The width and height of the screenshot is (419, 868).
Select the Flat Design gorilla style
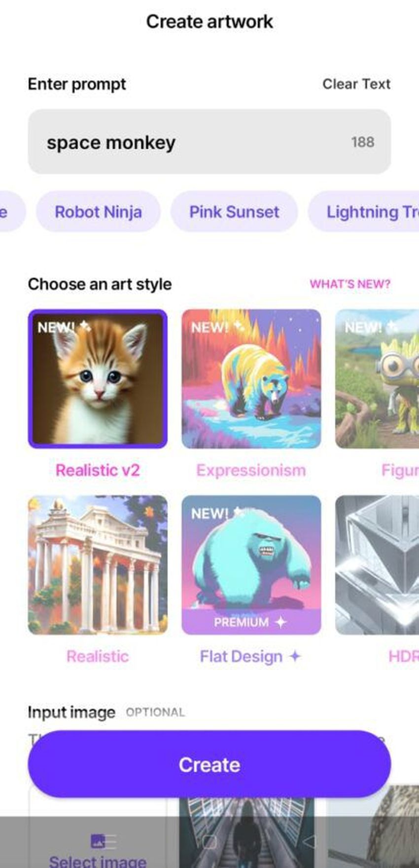[x=251, y=565]
